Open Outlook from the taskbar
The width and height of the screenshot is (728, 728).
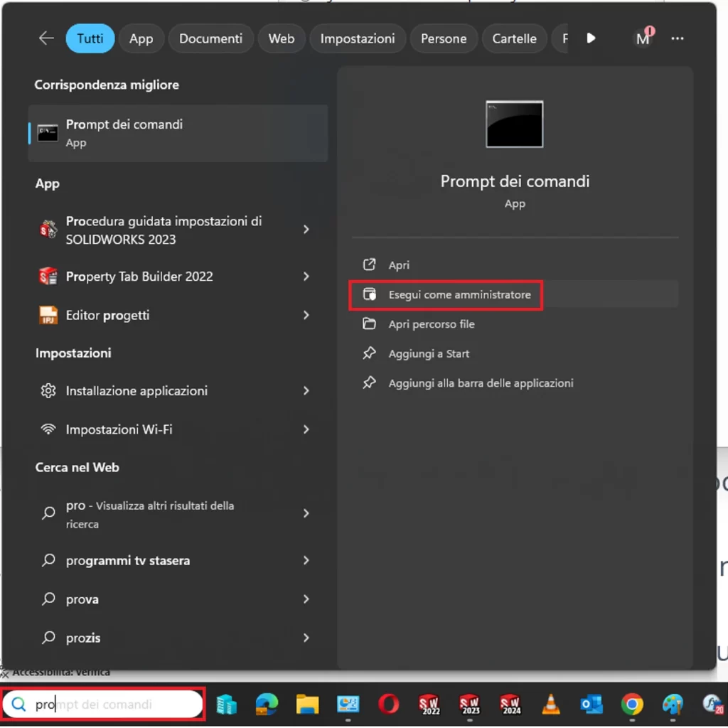(x=591, y=704)
